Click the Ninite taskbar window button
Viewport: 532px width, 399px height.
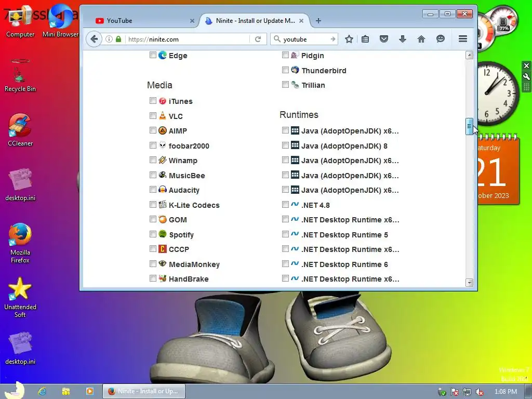click(144, 391)
